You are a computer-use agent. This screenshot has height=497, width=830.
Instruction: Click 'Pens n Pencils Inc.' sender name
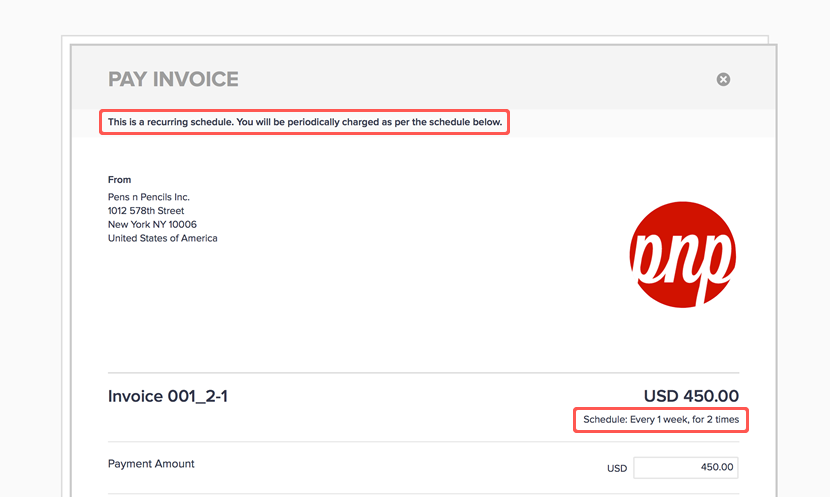tap(149, 197)
